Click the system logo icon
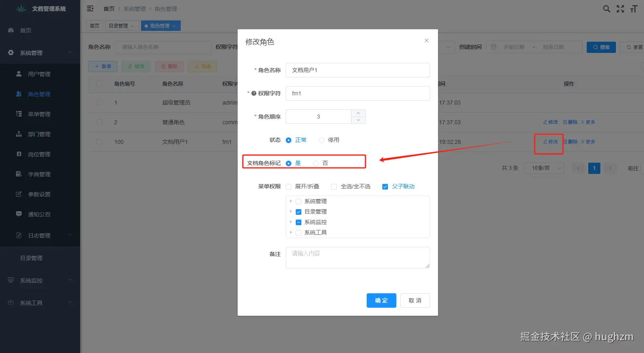The width and height of the screenshot is (644, 353). click(21, 8)
